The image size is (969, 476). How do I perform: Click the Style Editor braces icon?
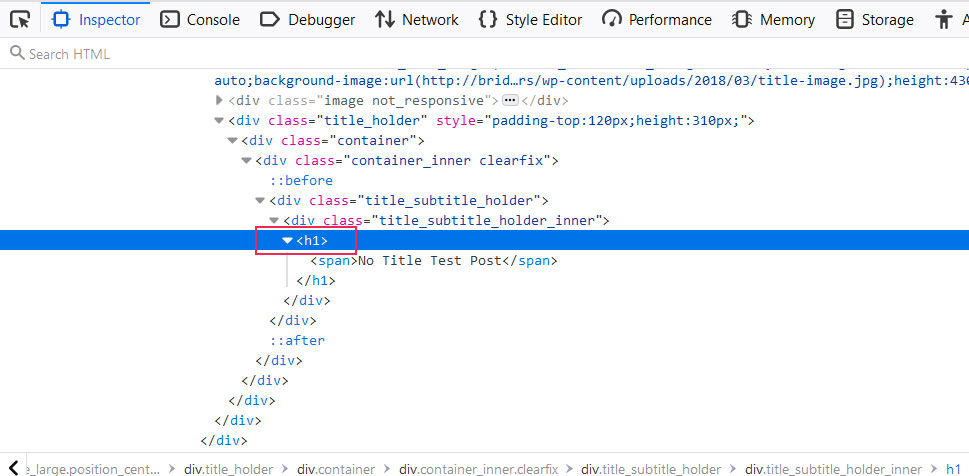pyautogui.click(x=488, y=19)
